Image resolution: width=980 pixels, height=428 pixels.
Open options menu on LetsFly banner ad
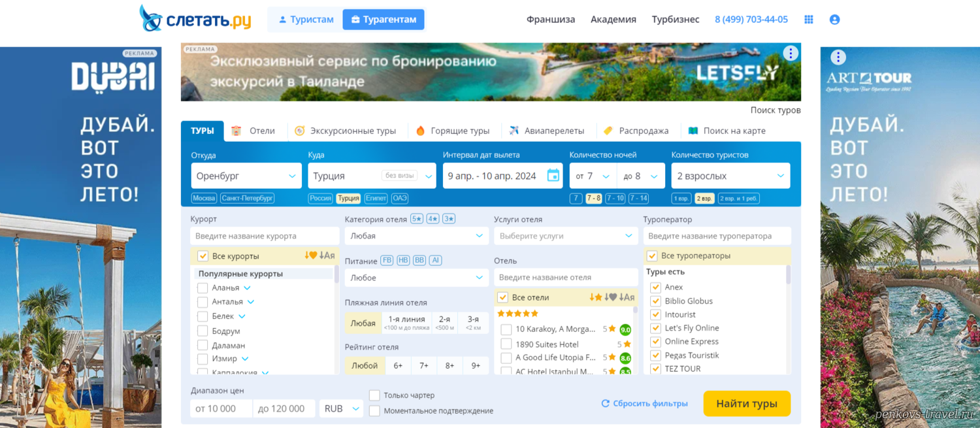(791, 54)
